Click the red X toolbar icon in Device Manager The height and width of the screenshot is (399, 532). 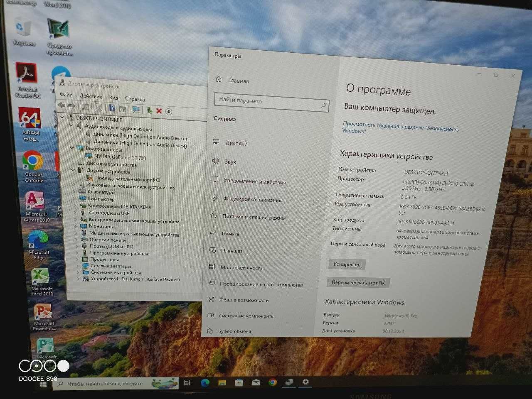click(x=159, y=111)
